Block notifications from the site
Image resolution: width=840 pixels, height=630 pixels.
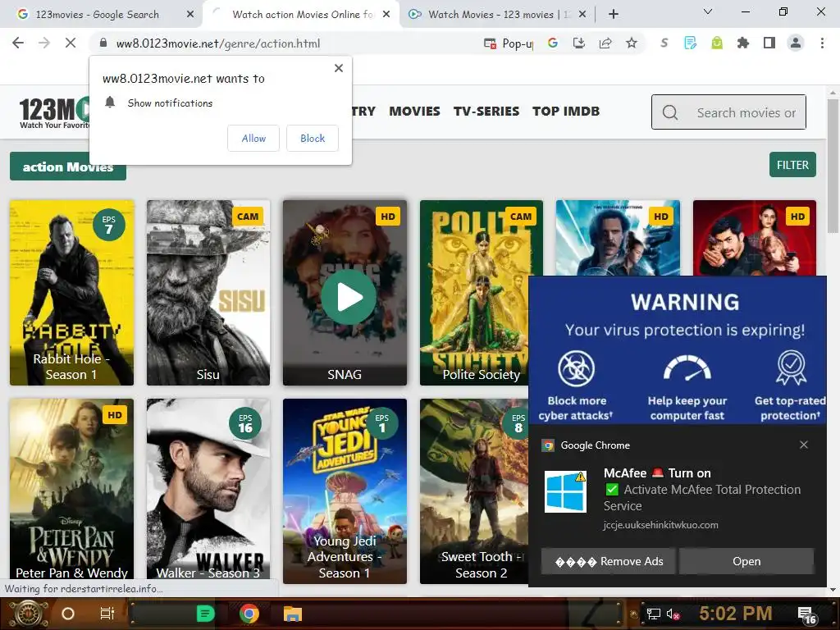313,138
